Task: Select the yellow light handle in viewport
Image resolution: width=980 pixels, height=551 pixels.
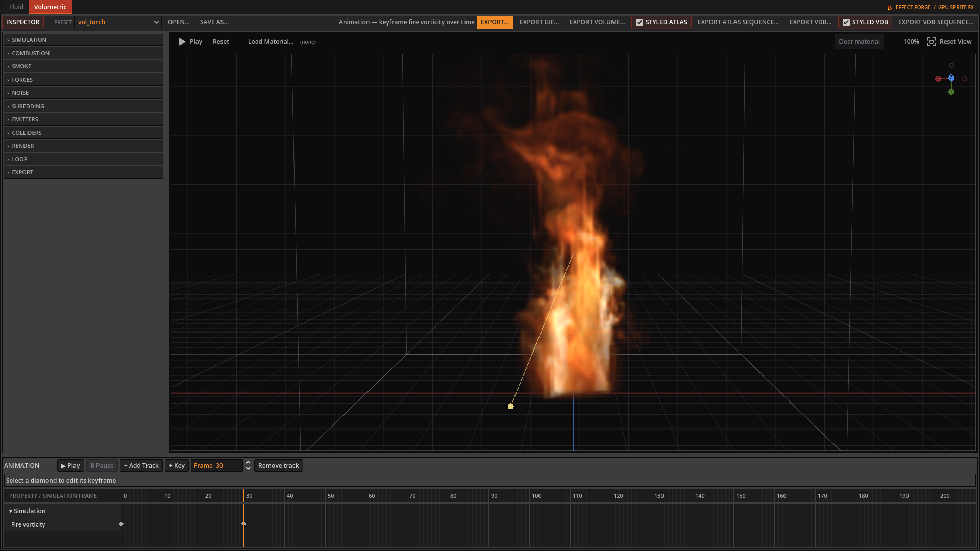Action: tap(511, 406)
